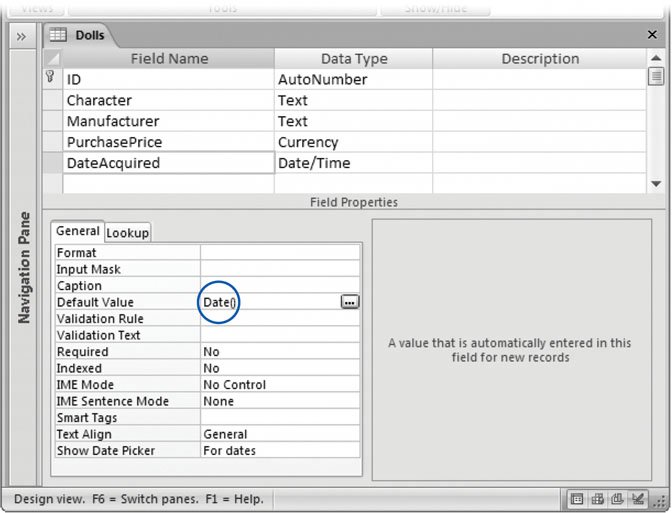
Task: Open expression builder for Default Value
Action: pyautogui.click(x=349, y=302)
